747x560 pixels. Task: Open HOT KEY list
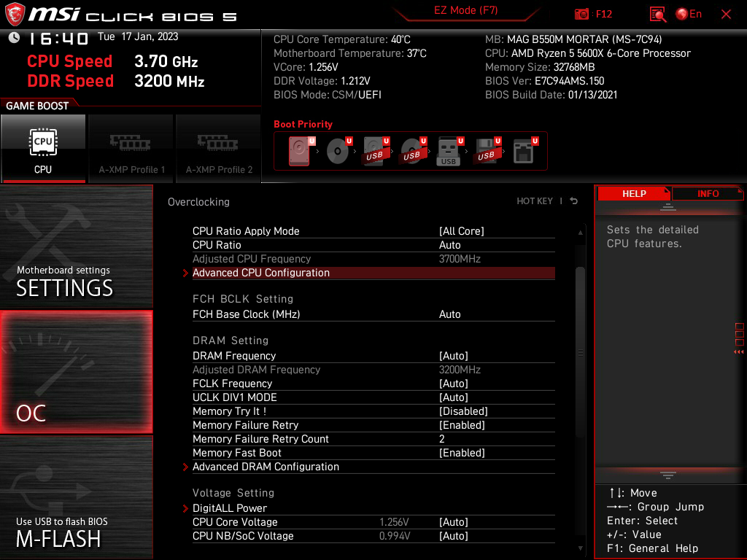(x=535, y=201)
